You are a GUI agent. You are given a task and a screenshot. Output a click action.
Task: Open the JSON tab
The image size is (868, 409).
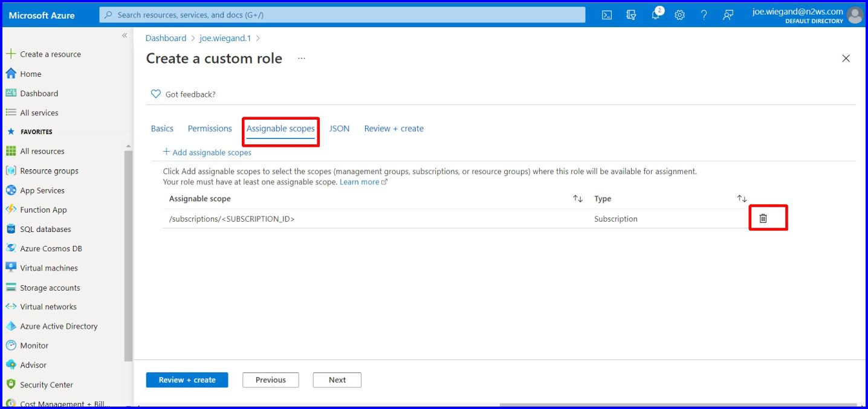pyautogui.click(x=339, y=129)
